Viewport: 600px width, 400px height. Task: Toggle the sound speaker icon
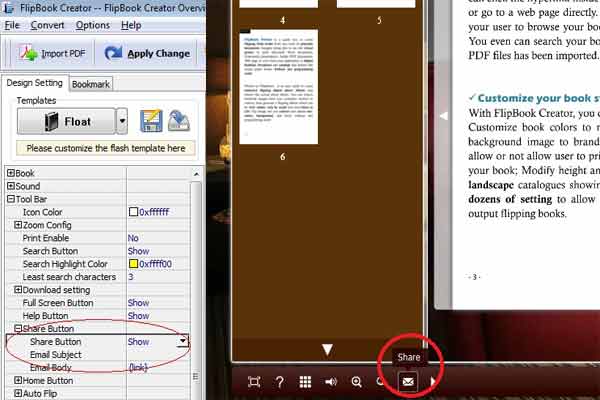click(331, 382)
